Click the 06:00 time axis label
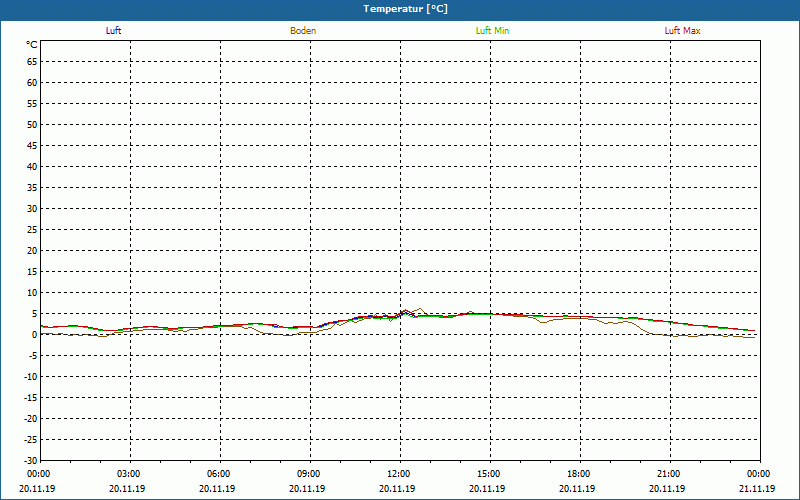This screenshot has height=500, width=800. 217,474
